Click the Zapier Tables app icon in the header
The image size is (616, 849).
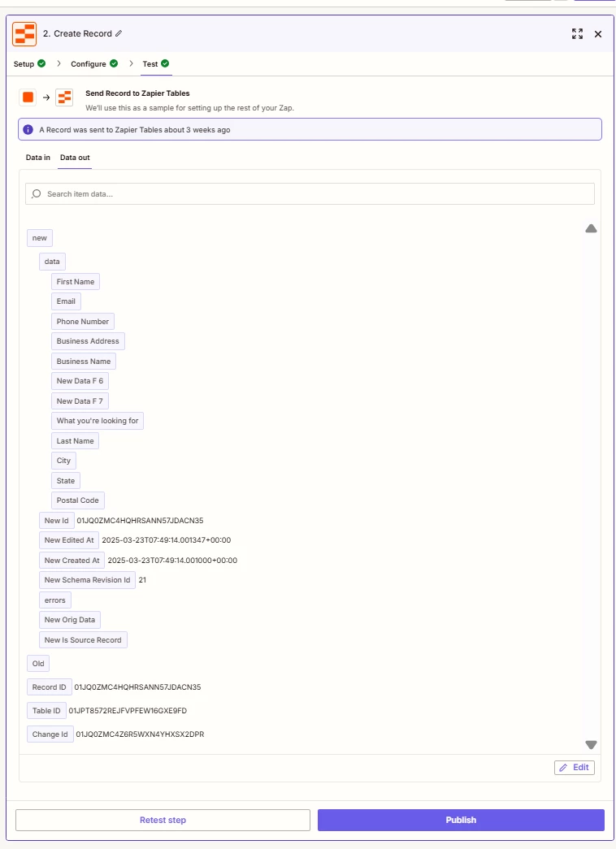[24, 33]
